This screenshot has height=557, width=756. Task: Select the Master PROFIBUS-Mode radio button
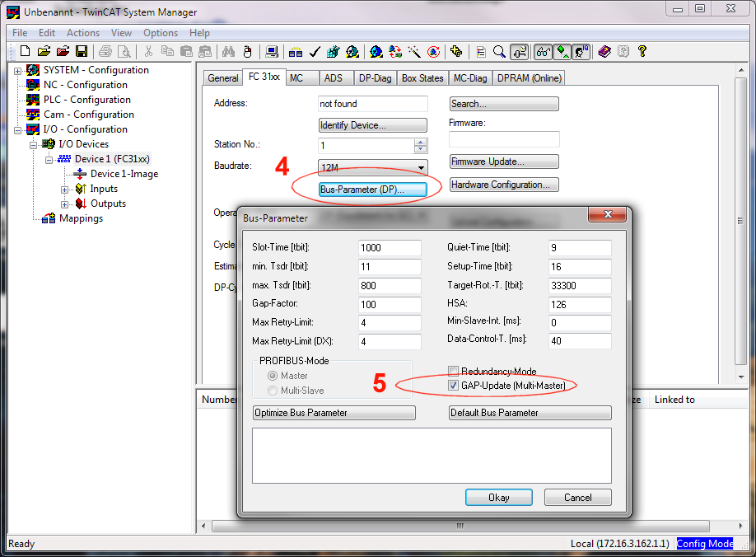coord(273,376)
